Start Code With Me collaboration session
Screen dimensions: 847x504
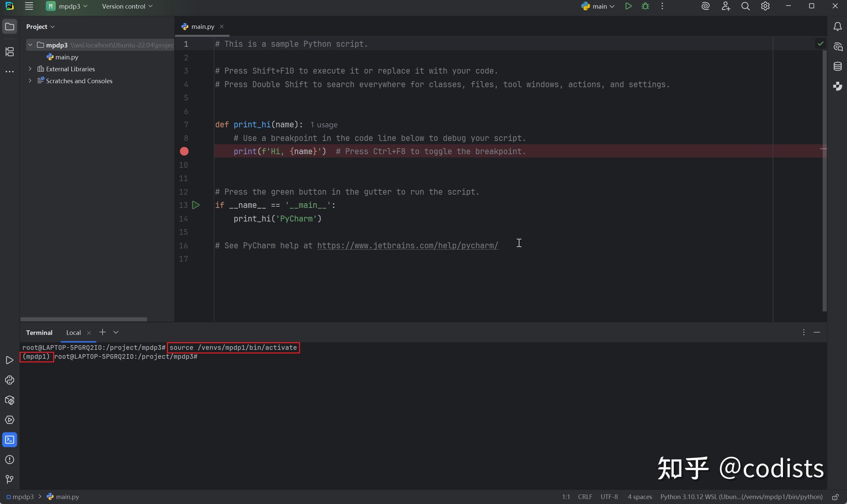click(726, 6)
